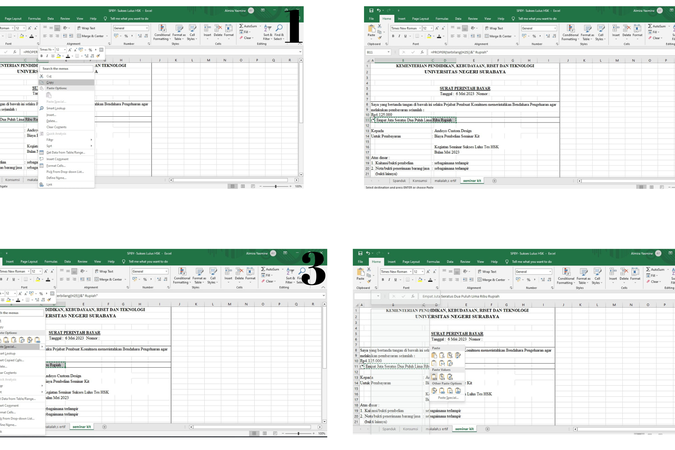This screenshot has width=675, height=450.
Task: Choose Formatting icon under Other Paste Options
Action: pos(434,390)
